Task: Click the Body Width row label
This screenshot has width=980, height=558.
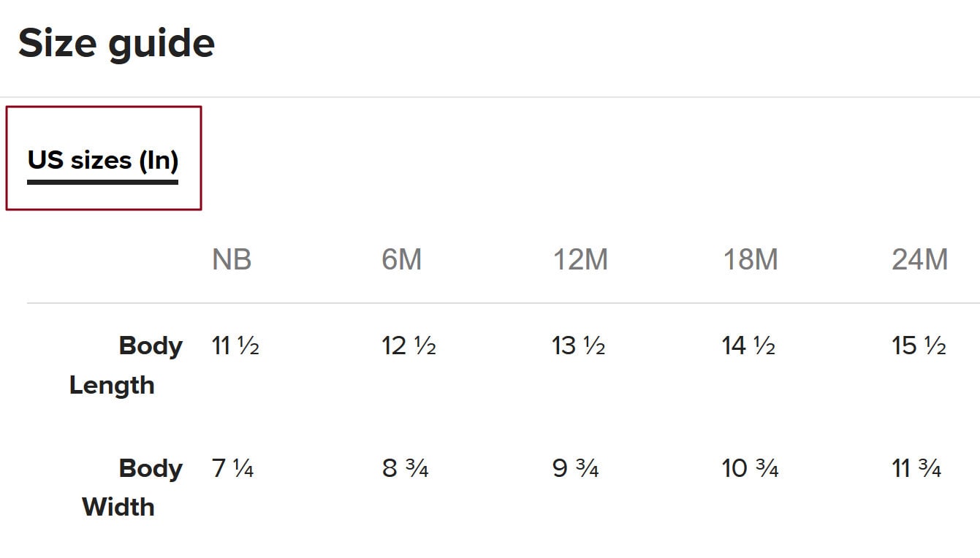Action: click(x=132, y=487)
